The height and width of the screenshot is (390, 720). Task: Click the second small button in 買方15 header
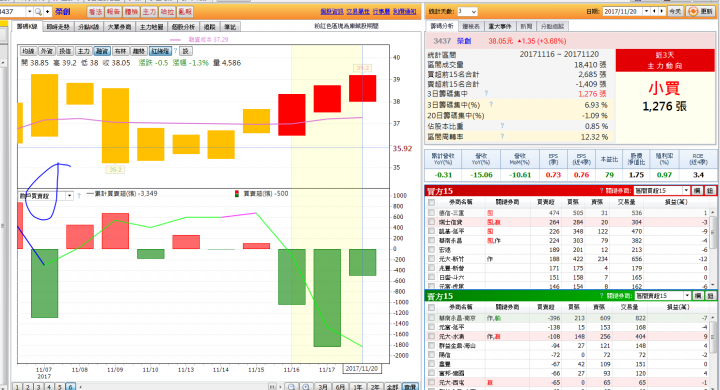pyautogui.click(x=710, y=191)
